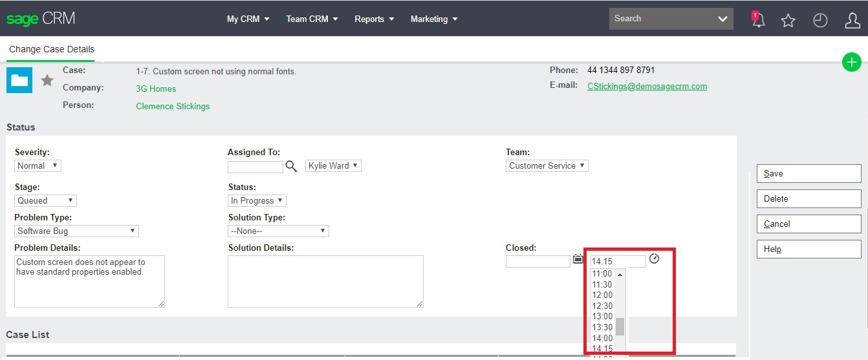Click the blue case folder icon
The image size is (868, 360).
pyautogui.click(x=19, y=80)
